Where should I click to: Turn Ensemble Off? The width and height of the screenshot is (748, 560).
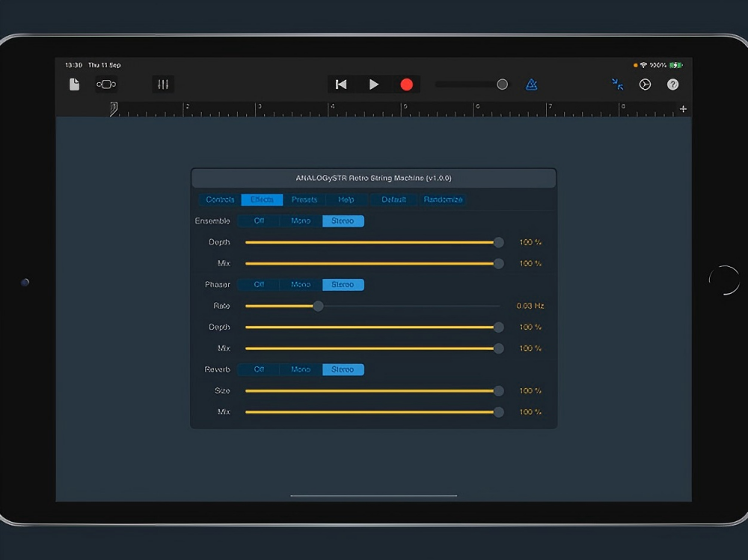(259, 221)
